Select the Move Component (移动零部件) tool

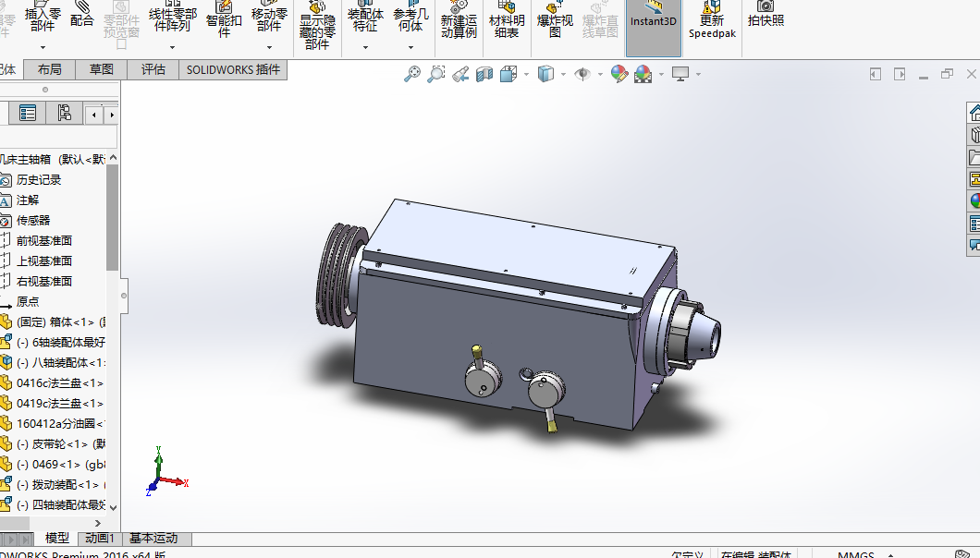(x=269, y=18)
